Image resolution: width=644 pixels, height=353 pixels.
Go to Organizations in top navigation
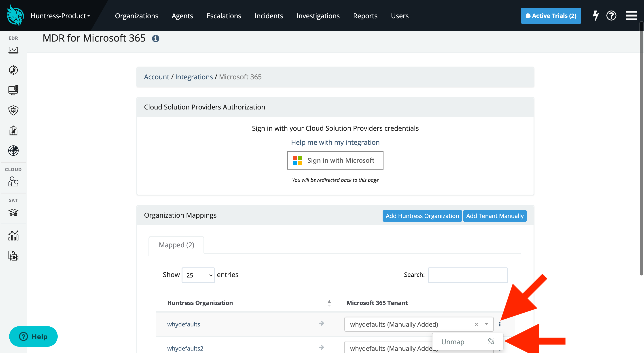136,16
